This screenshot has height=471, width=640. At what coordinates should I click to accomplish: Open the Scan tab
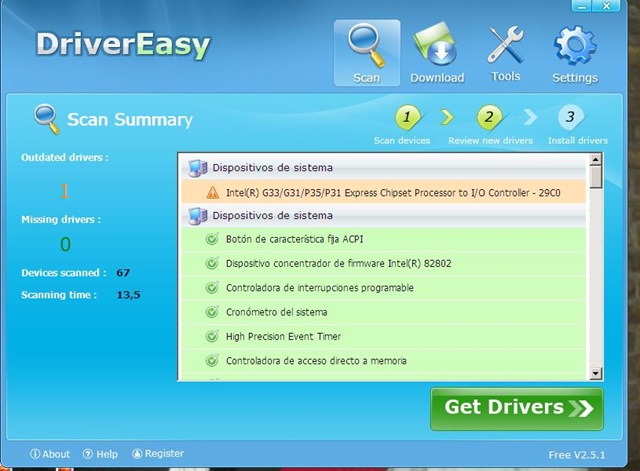[367, 53]
